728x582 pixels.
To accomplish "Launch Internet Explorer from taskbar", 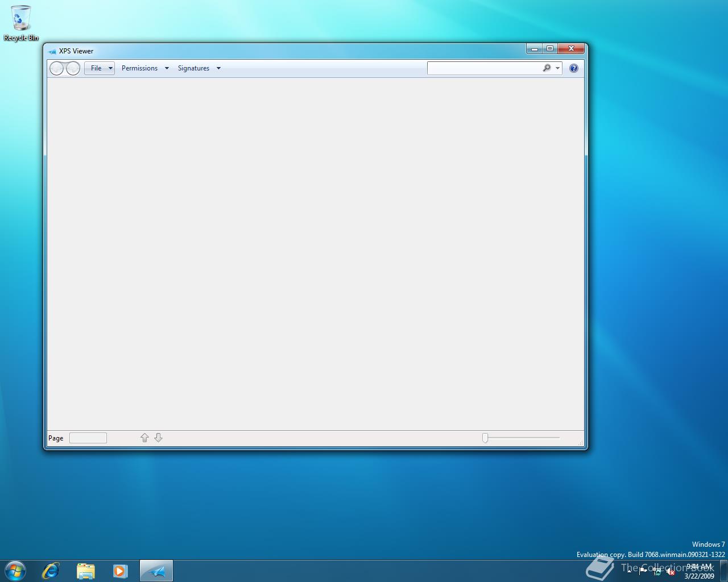I will click(51, 571).
